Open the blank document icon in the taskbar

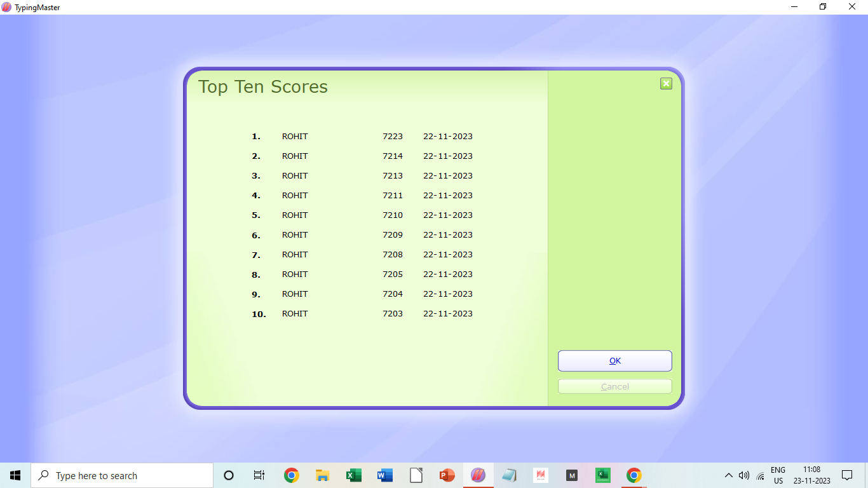point(416,475)
